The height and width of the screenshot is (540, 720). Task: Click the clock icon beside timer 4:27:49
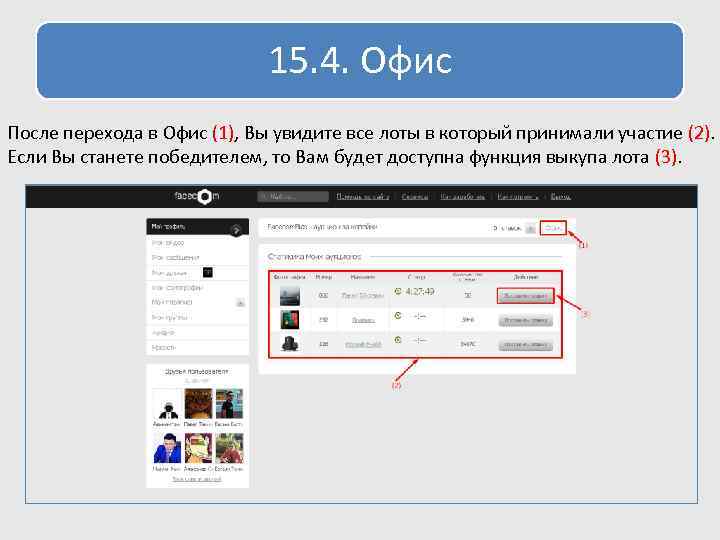tap(398, 291)
